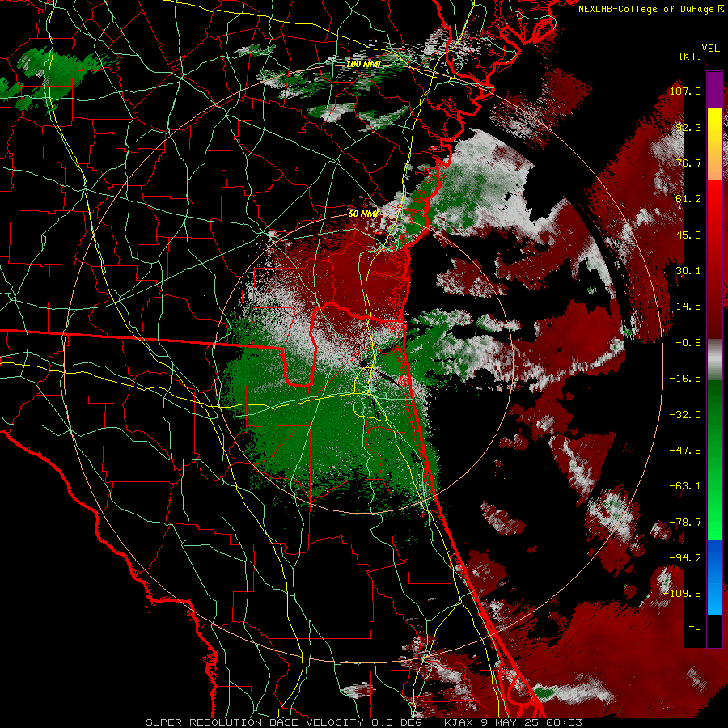Click the base velocity KJAX caption
Image resolution: width=728 pixels, height=728 pixels.
point(364,722)
